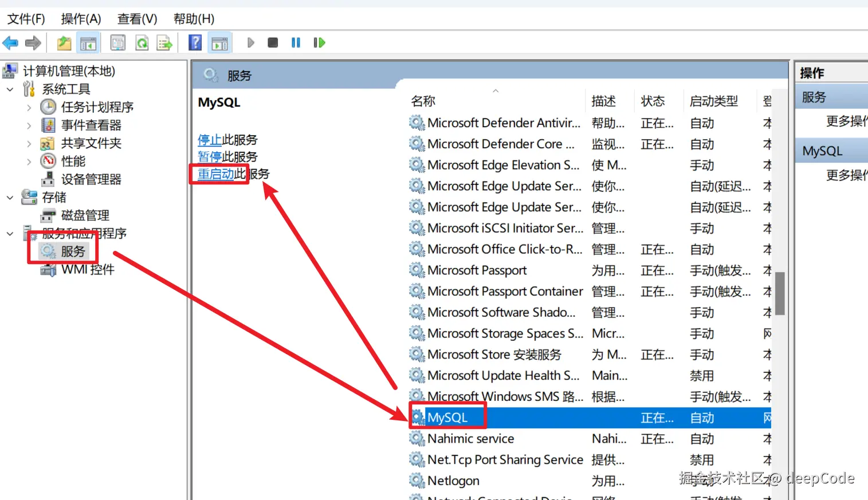Click the 重启动 service link
The width and height of the screenshot is (868, 500).
coord(216,174)
